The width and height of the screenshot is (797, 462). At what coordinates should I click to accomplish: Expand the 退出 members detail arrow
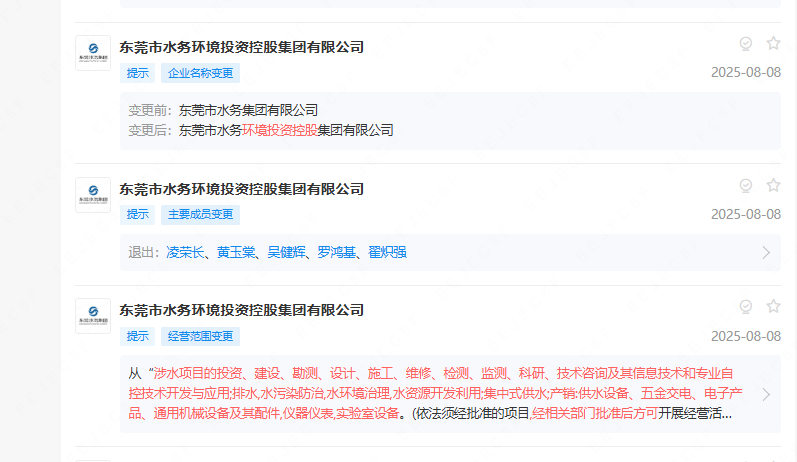pos(766,252)
